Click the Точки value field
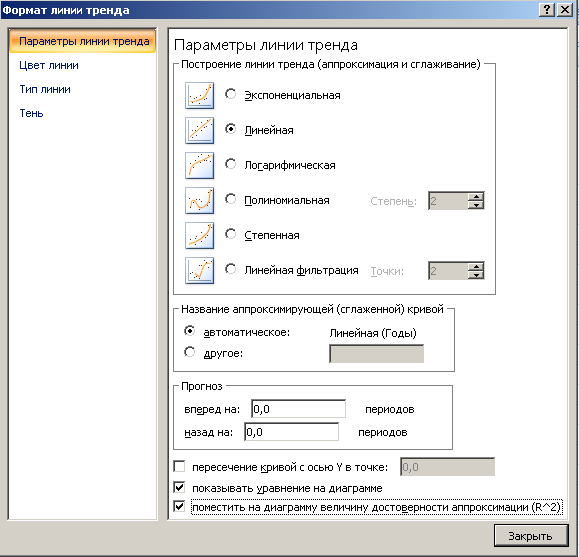 point(448,271)
